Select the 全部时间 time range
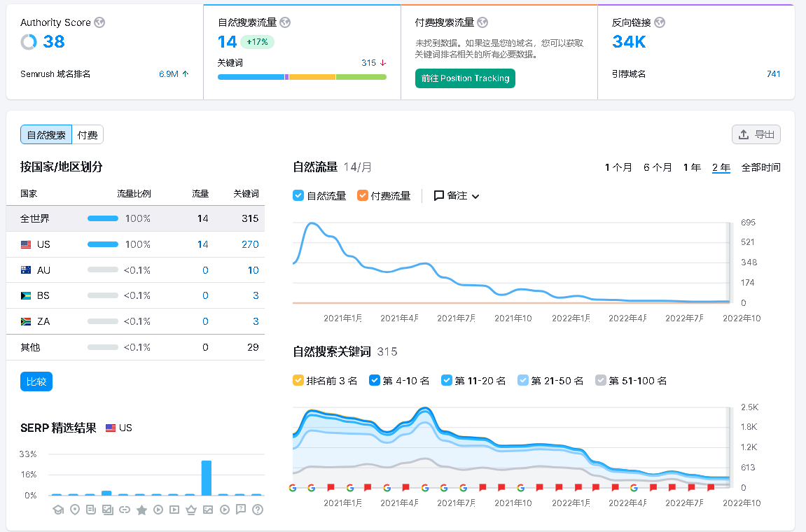 (x=760, y=167)
